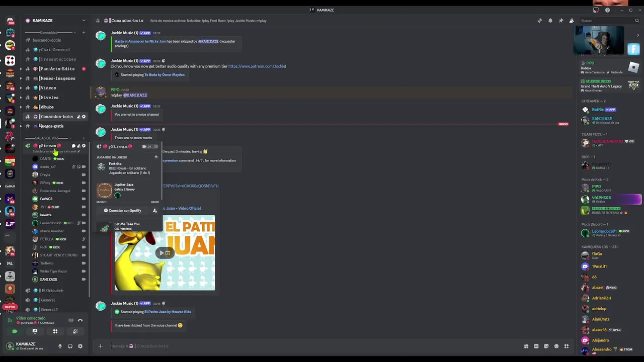This screenshot has height=362, width=644.
Task: Expand threads arrow beside Memes-Imagenes
Action: pyautogui.click(x=21, y=78)
